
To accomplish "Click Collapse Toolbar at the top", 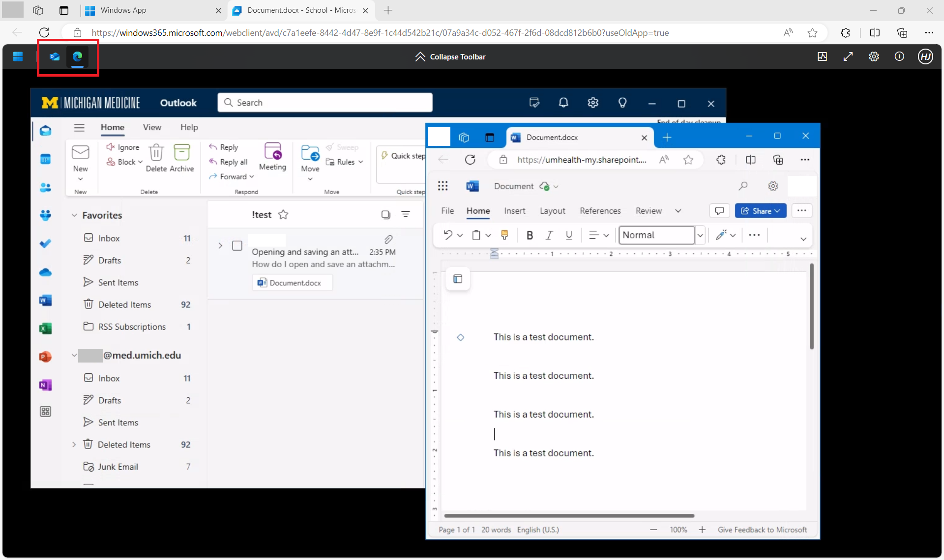I will 450,56.
